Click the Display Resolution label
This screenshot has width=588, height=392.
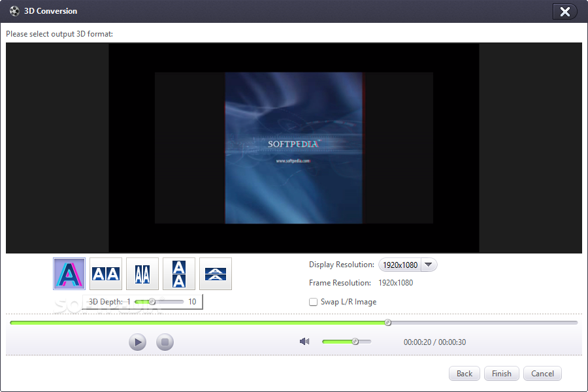pyautogui.click(x=342, y=265)
